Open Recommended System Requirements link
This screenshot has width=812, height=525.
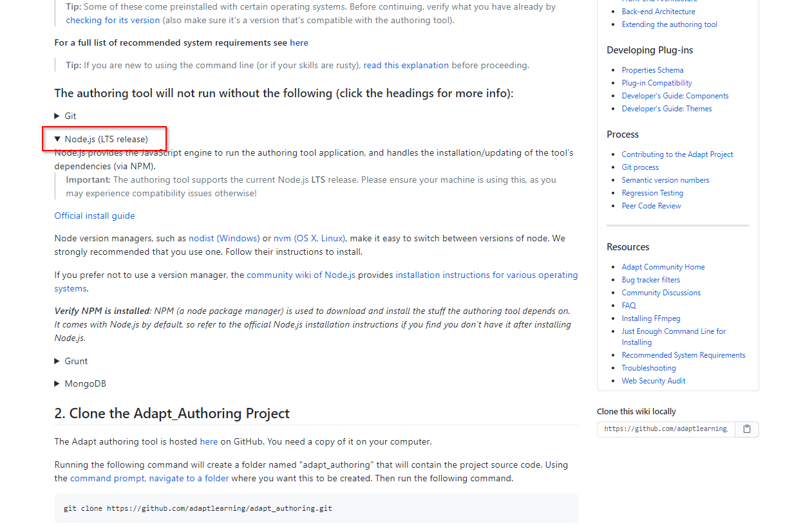pyautogui.click(x=683, y=355)
